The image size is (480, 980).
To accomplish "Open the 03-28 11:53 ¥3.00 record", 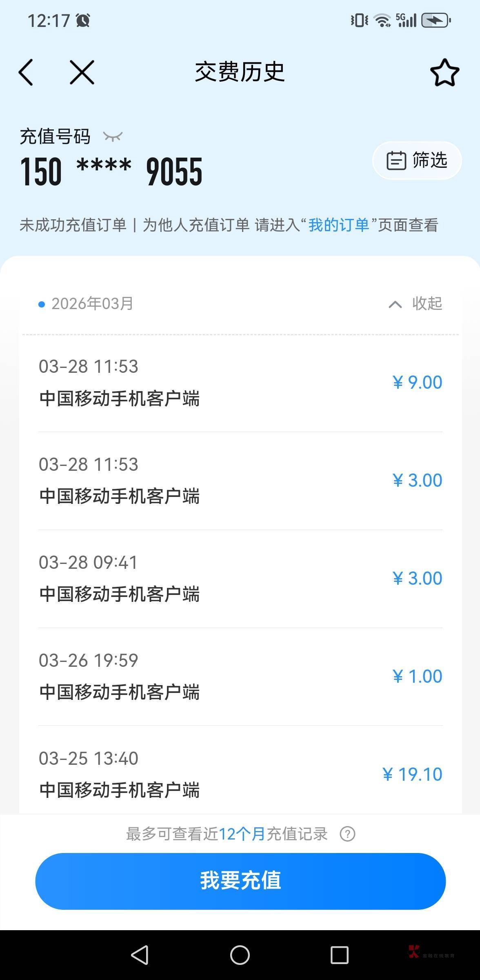I will [240, 481].
